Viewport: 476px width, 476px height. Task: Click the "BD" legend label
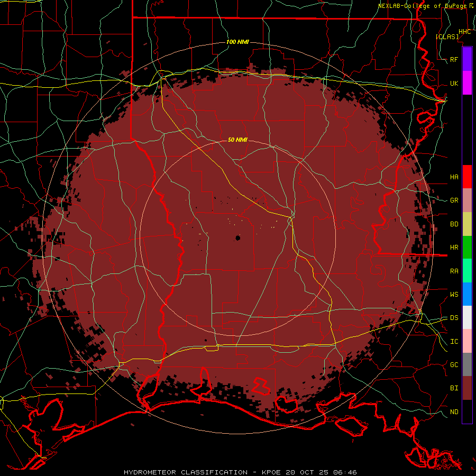tap(454, 224)
